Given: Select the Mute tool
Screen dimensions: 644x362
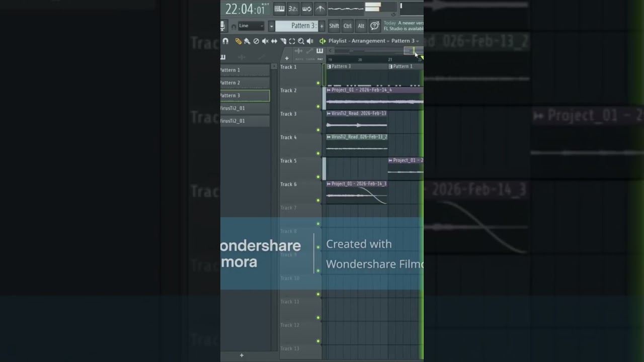Looking at the screenshot, I should (265, 41).
